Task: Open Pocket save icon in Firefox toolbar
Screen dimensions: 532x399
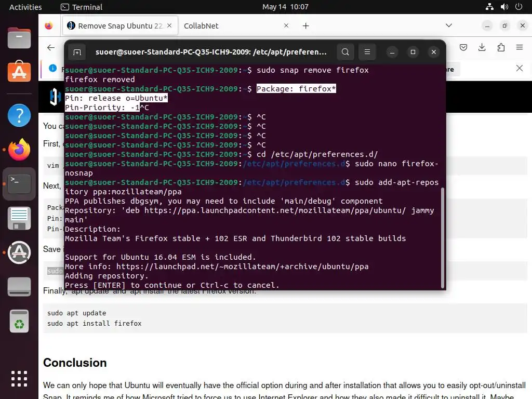Action: coord(463,47)
